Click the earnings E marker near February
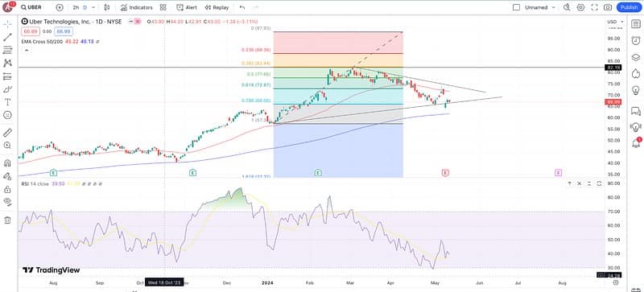This screenshot has width=644, height=292. click(x=318, y=173)
